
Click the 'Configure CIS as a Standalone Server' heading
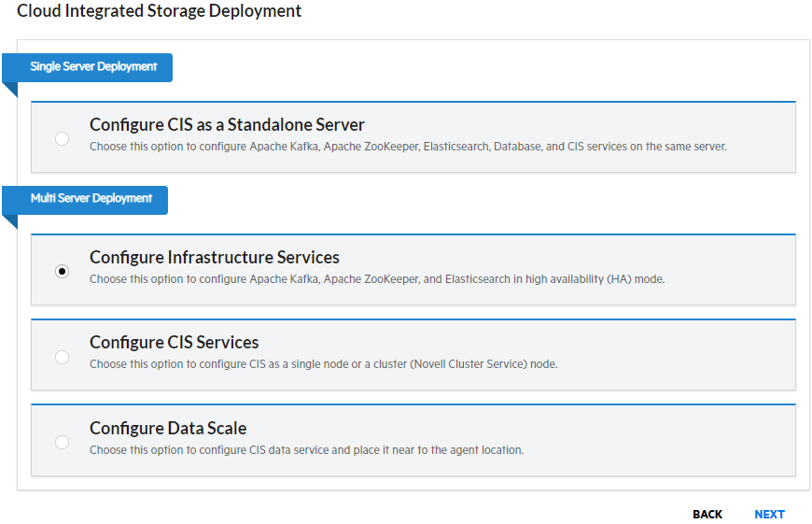click(227, 125)
